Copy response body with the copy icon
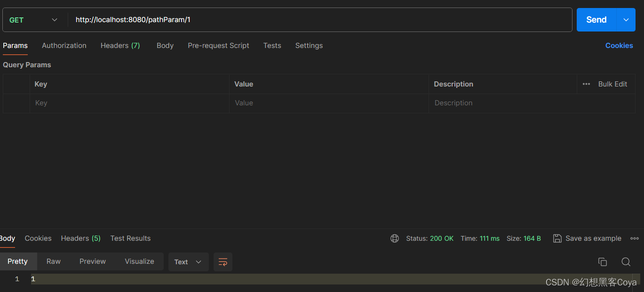Screen dimensions: 644x292 point(602,262)
